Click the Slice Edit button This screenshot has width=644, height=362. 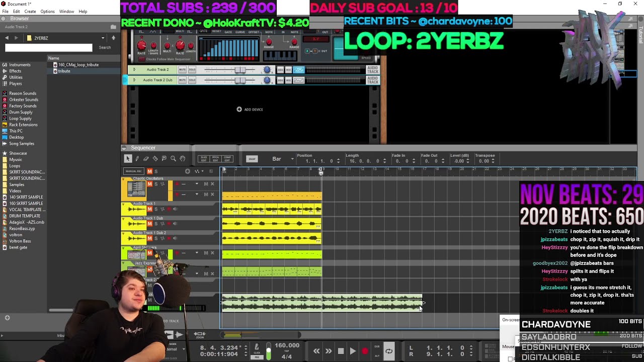click(x=204, y=158)
